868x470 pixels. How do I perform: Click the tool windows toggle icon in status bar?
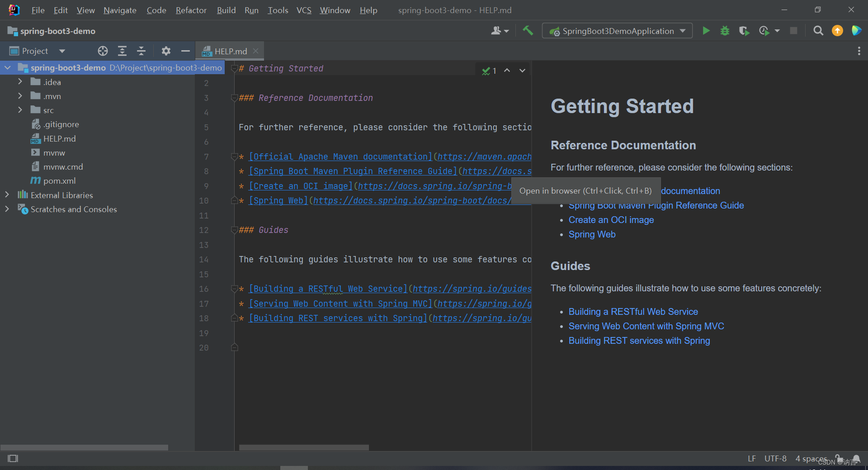13,458
